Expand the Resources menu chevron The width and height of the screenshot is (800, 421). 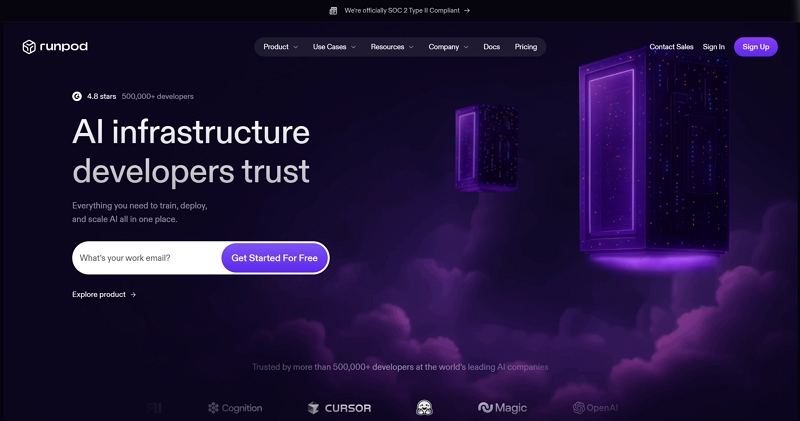(x=411, y=47)
